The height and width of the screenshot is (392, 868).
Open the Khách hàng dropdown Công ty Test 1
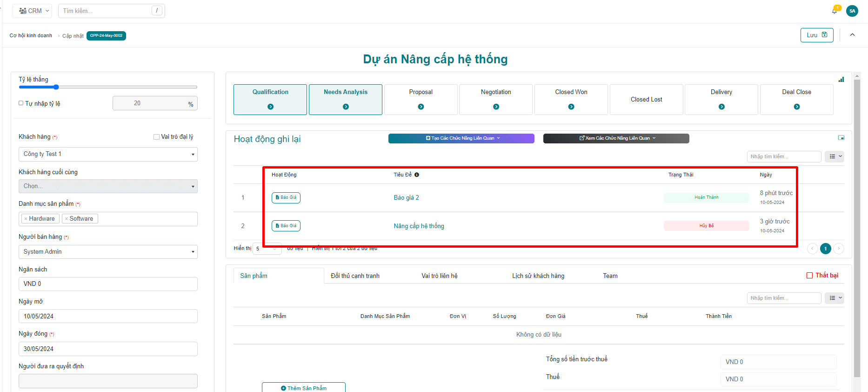click(x=108, y=154)
